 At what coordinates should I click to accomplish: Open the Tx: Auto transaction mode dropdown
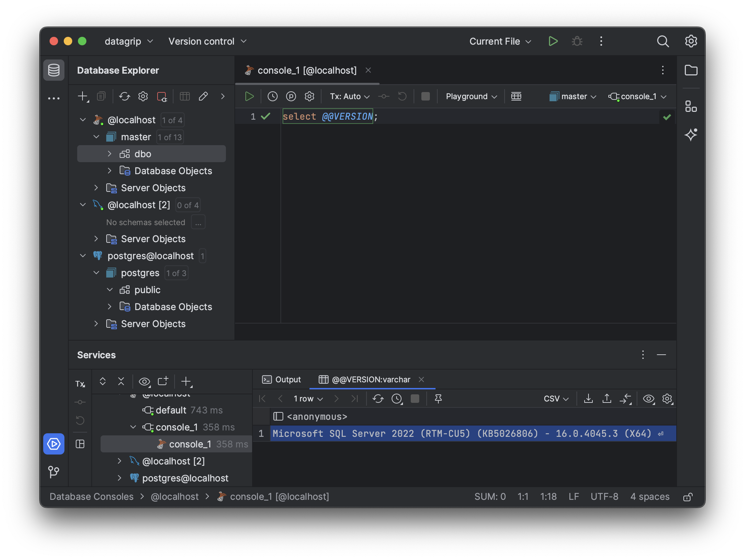(x=350, y=96)
